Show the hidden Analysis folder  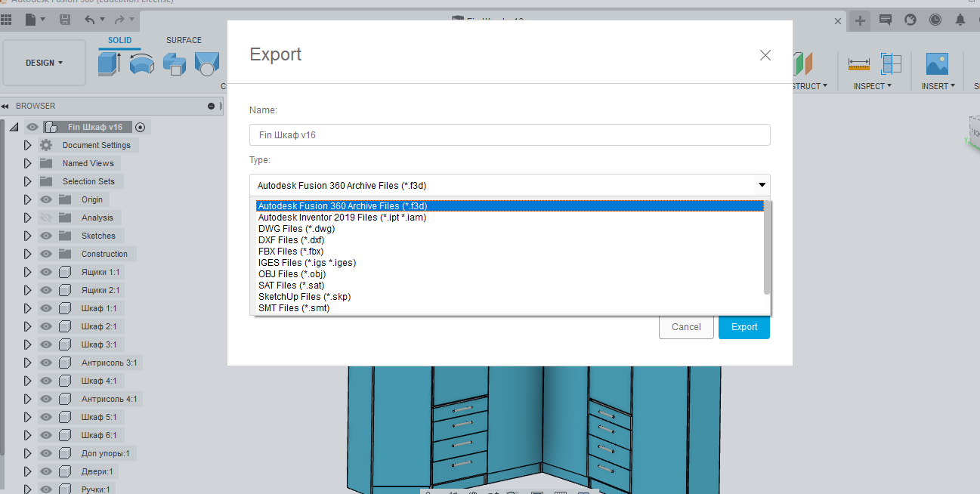[x=46, y=218]
